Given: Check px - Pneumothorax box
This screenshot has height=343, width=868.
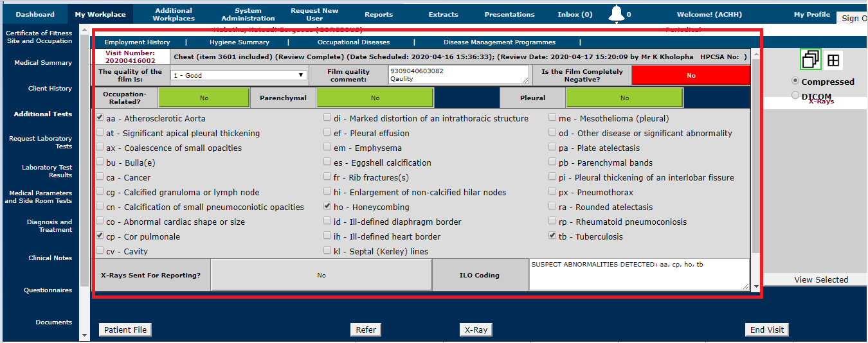Looking at the screenshot, I should click(x=552, y=192).
